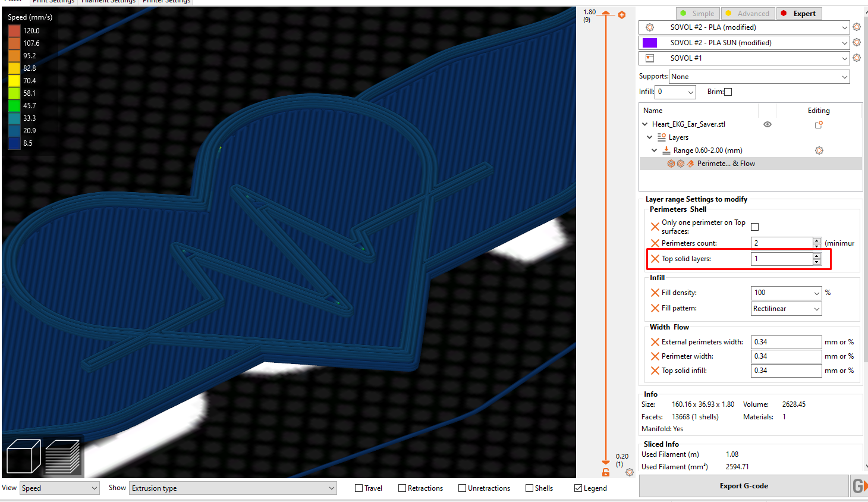The image size is (868, 502).
Task: Open the Printer Settings tab
Action: pos(166,2)
